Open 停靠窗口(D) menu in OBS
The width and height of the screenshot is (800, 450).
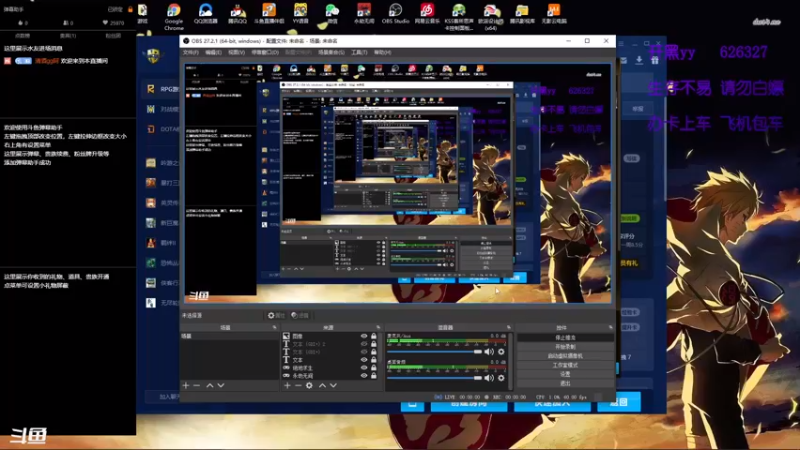tap(265, 53)
